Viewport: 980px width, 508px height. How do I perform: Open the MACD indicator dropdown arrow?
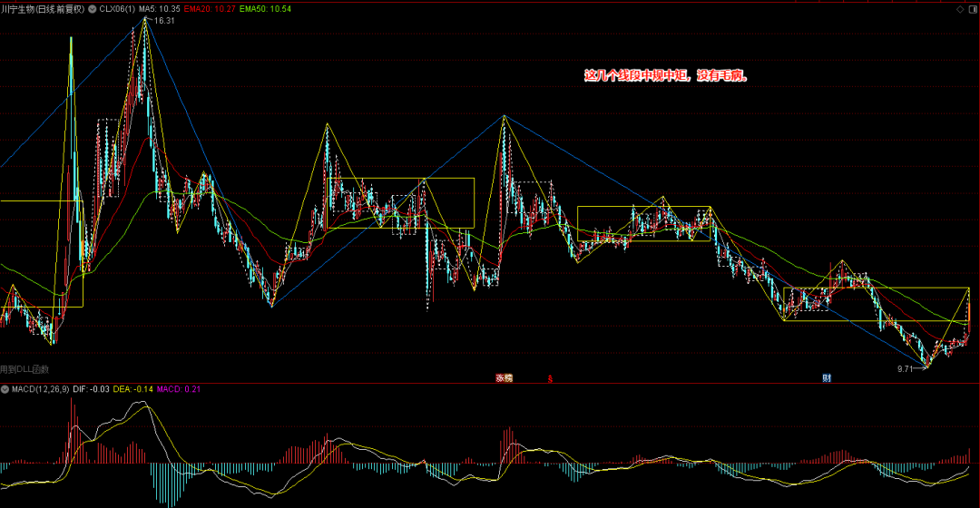5,389
